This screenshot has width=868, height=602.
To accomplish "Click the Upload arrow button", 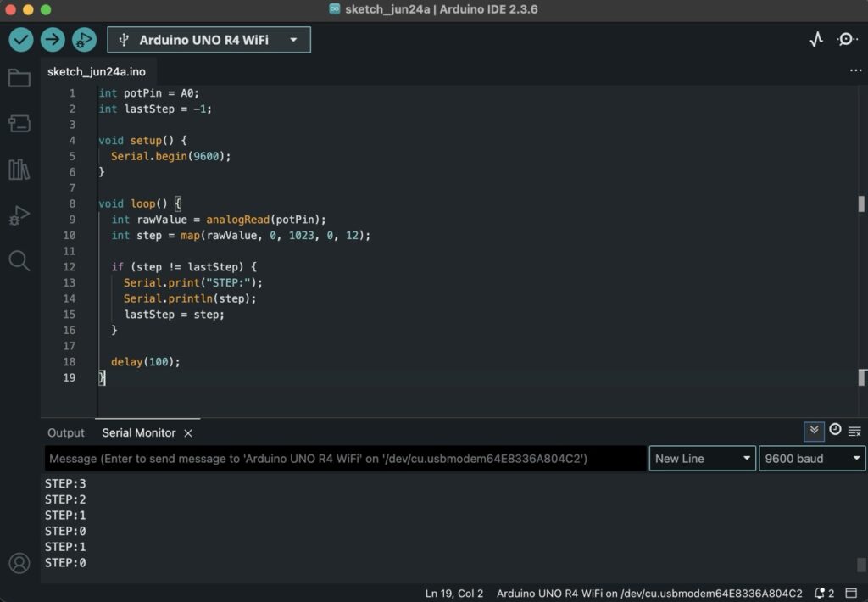I will pyautogui.click(x=53, y=40).
